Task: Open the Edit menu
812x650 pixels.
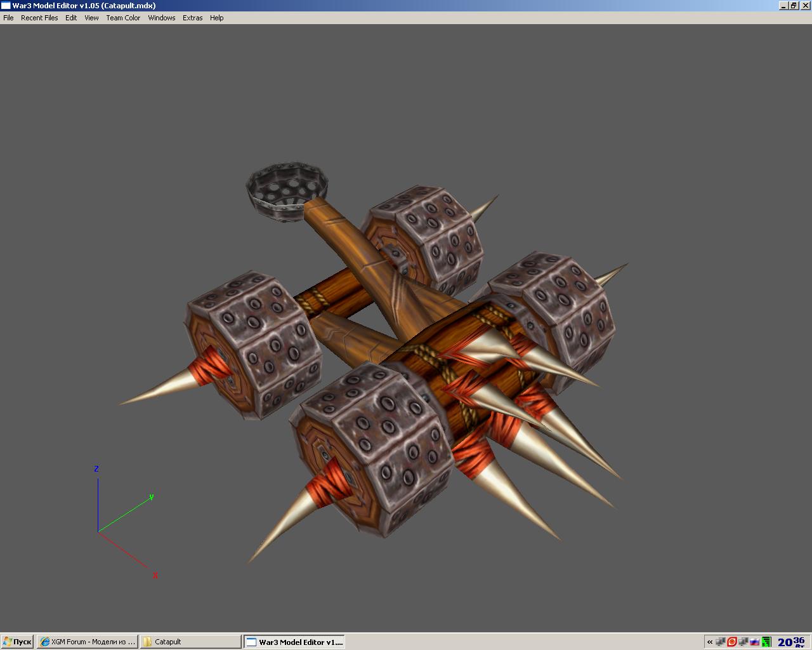Action: coord(71,18)
